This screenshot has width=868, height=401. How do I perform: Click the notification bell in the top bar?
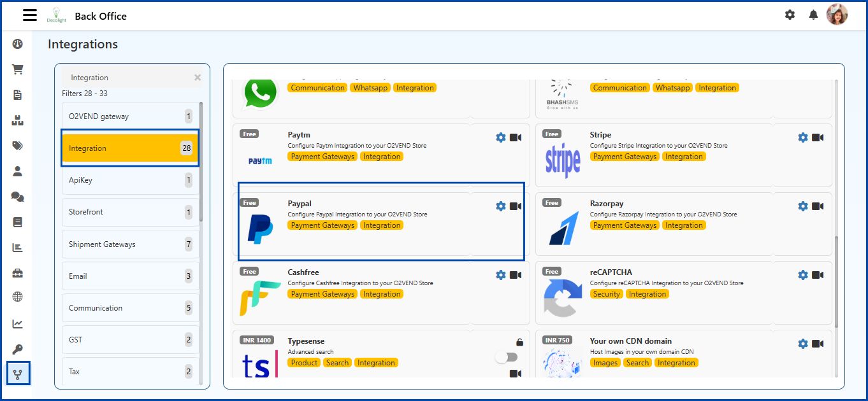coord(813,14)
